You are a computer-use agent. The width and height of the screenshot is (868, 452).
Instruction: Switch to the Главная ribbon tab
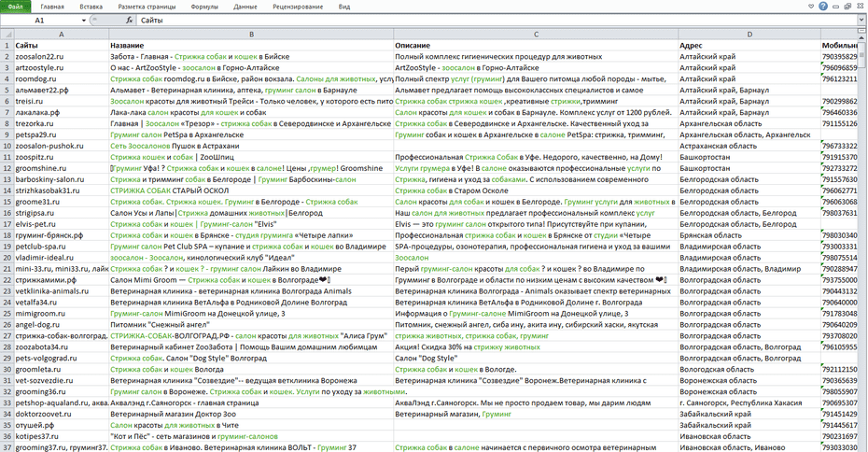point(52,7)
